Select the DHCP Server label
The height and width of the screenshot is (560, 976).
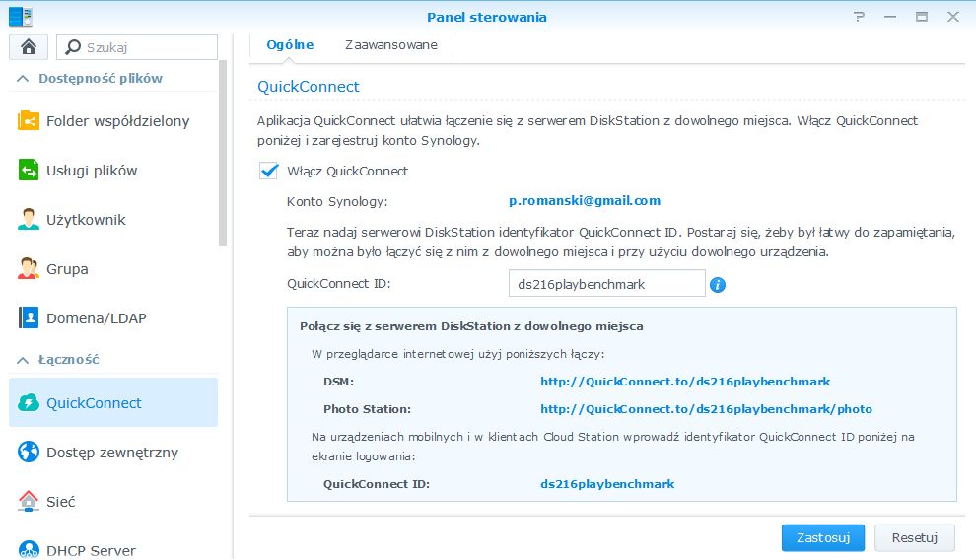pos(92,551)
